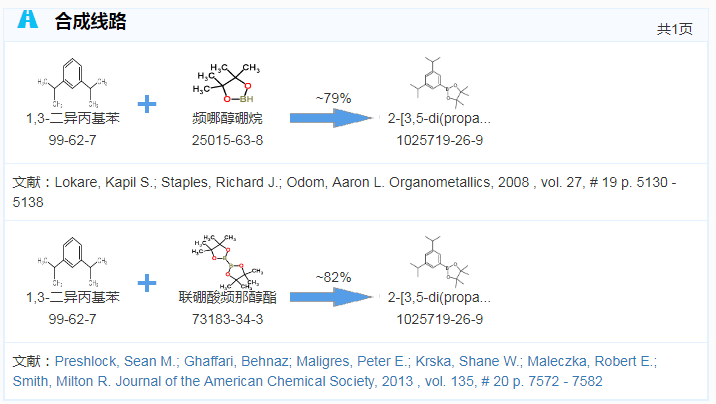Viewport: 716px width, 404px height.
Task: Click 联硼酸频那醇酯 compound name
Action: 227,298
